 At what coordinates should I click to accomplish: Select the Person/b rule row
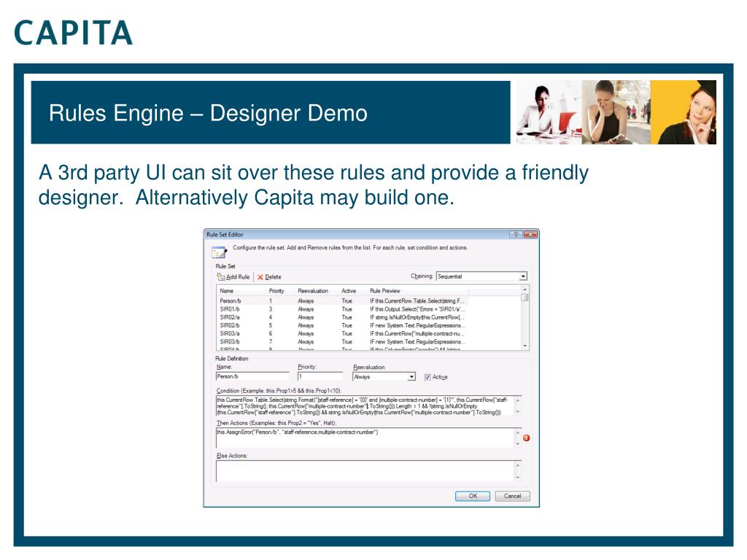pyautogui.click(x=342, y=301)
